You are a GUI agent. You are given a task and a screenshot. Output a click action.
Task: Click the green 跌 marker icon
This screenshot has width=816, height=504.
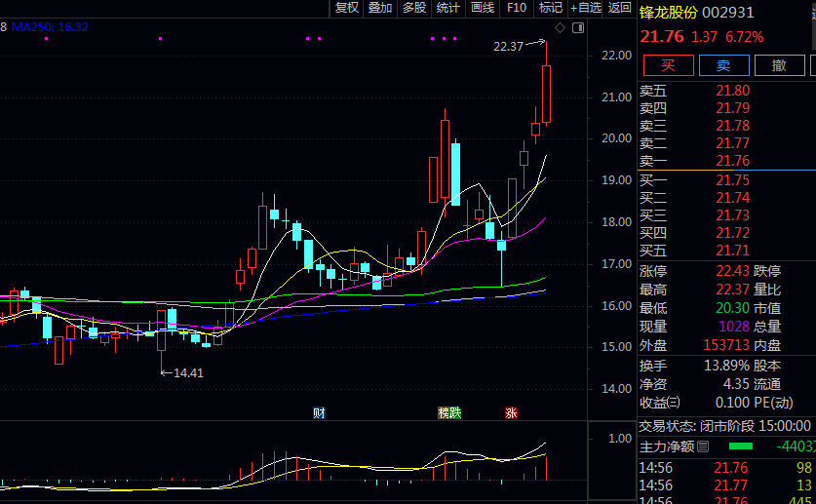click(455, 412)
